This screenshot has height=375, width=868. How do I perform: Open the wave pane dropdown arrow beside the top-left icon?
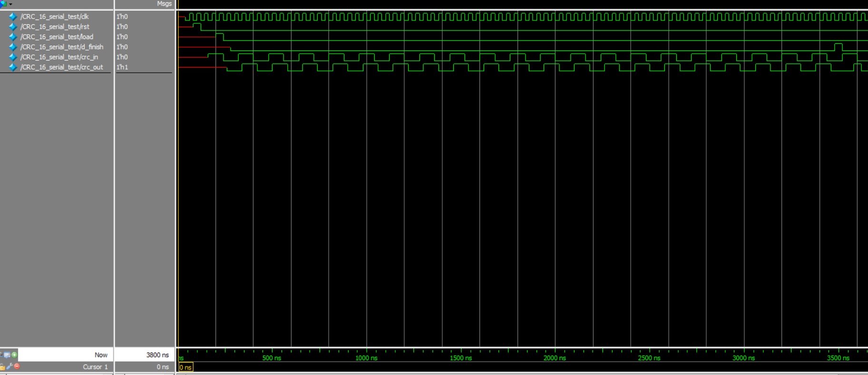point(10,4)
